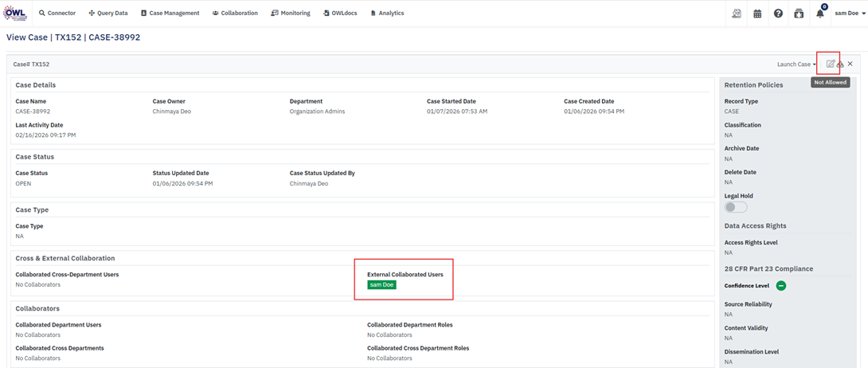
Task: Click the edit case pencil icon
Action: pos(830,64)
